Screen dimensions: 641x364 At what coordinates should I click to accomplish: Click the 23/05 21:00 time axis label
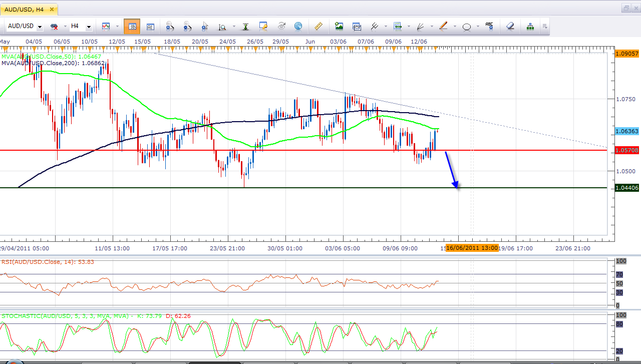(x=227, y=248)
